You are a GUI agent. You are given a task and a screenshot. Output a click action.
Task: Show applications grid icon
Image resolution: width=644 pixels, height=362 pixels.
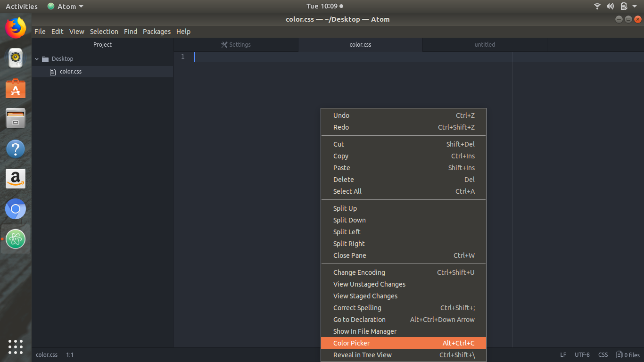click(16, 347)
